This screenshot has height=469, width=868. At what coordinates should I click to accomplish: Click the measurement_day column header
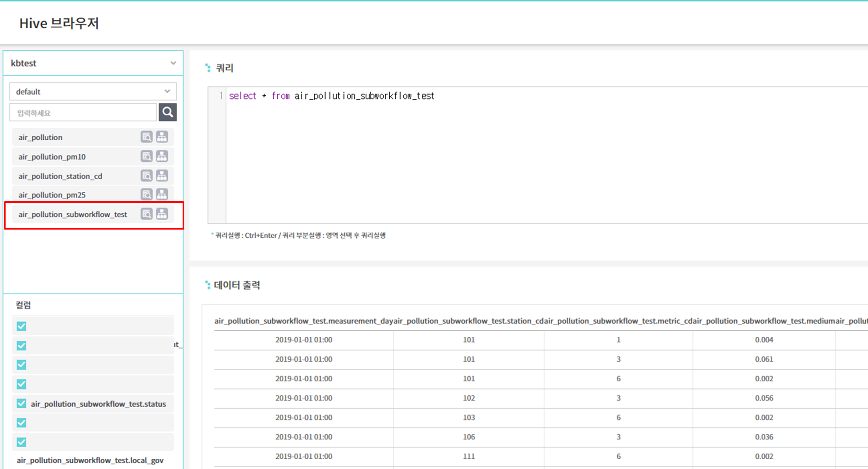click(303, 321)
